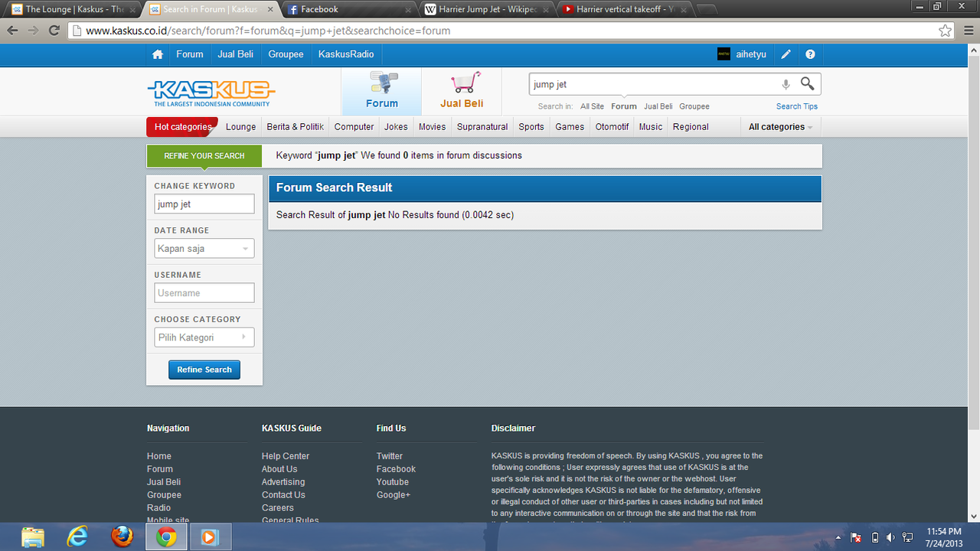Expand the Pilih Kategori dropdown
Viewport: 980px width, 551px height.
tap(204, 337)
